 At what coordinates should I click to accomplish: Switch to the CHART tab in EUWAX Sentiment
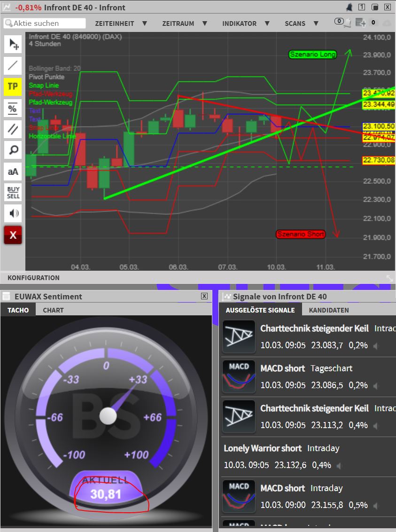(x=53, y=310)
